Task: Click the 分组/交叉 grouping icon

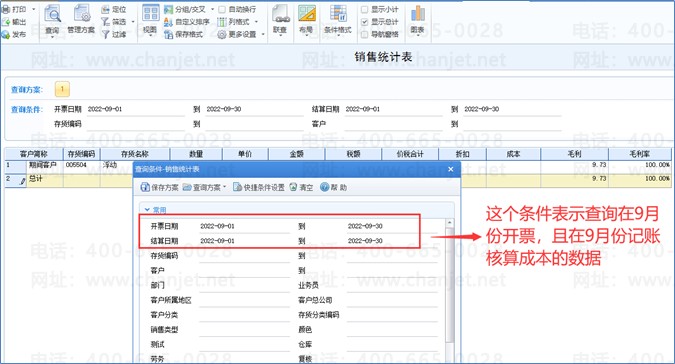Action: [x=168, y=9]
